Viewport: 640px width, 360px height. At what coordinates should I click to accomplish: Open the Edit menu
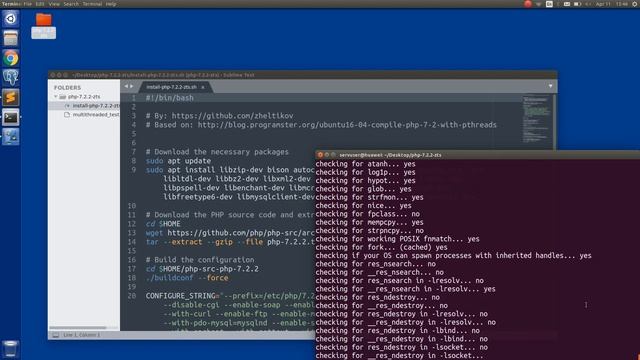coord(40,4)
